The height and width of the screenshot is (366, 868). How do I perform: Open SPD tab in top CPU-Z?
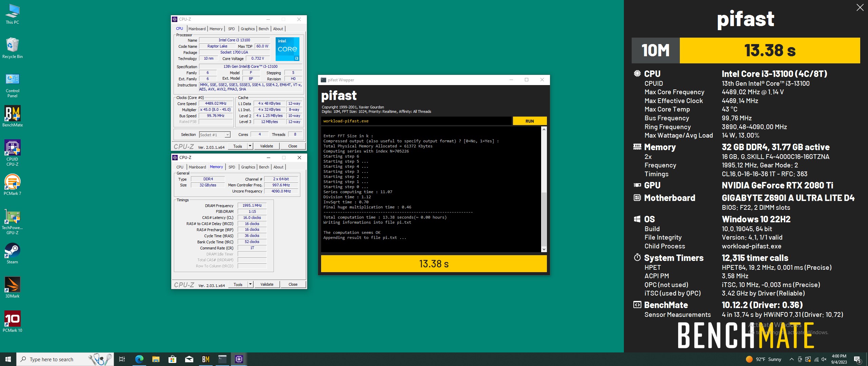pos(232,29)
